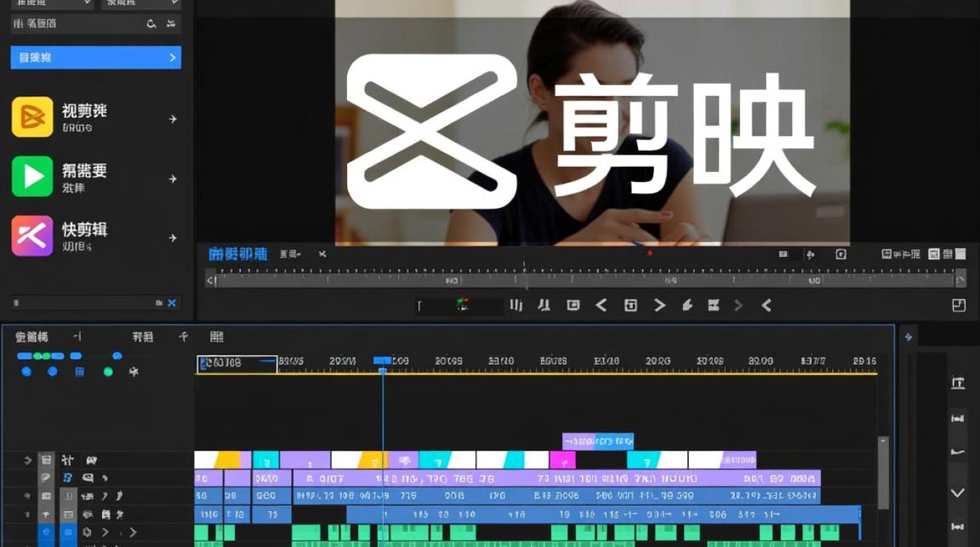Open the green play-triangle app icon
The height and width of the screenshot is (547, 980).
[x=32, y=176]
